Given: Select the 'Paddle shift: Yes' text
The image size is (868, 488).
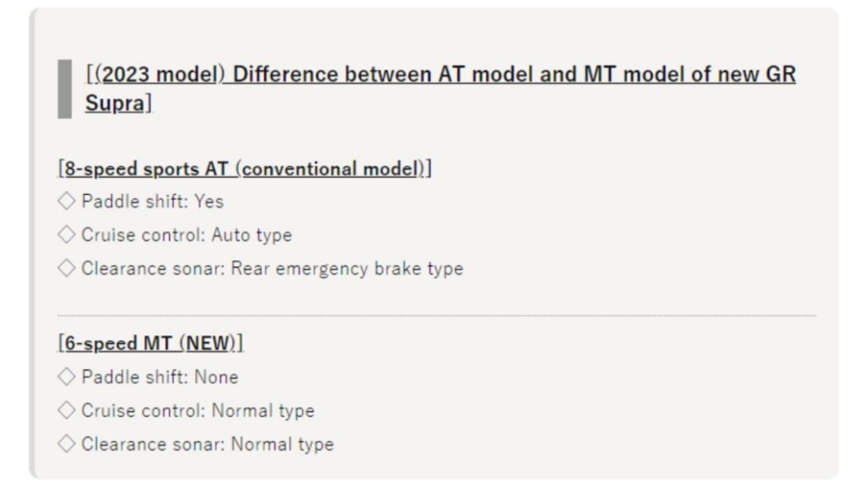Looking at the screenshot, I should click(x=153, y=202).
